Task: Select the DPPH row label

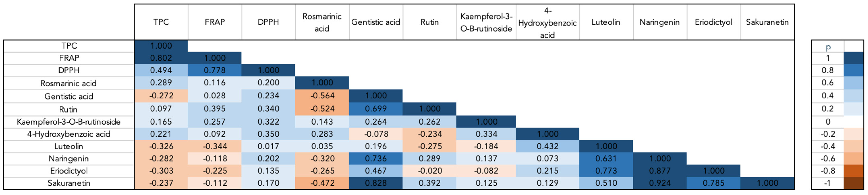Action: (69, 70)
